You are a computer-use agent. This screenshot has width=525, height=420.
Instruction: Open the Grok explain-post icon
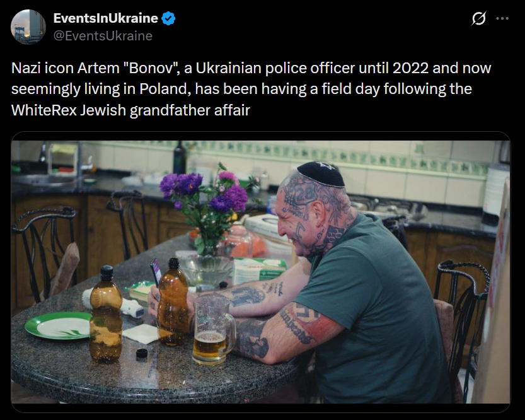478,18
